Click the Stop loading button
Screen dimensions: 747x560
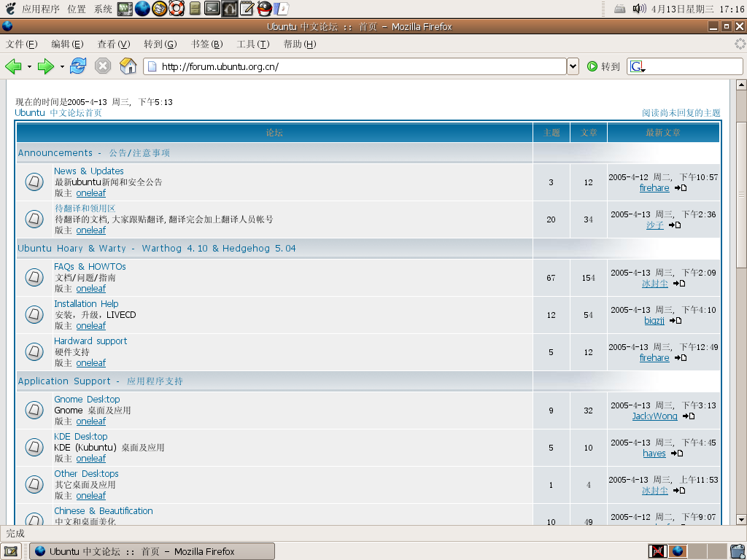pos(102,66)
